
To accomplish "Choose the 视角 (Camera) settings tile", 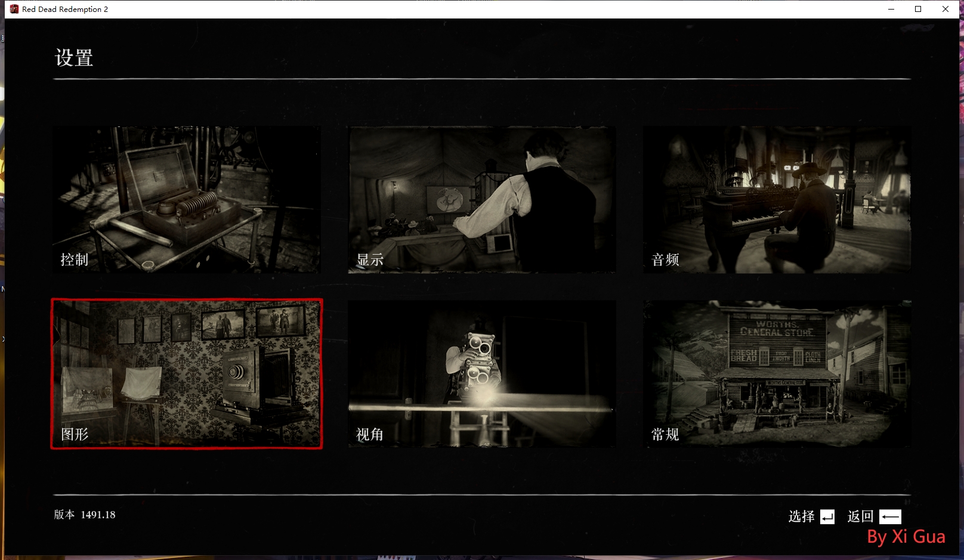I will [x=481, y=374].
